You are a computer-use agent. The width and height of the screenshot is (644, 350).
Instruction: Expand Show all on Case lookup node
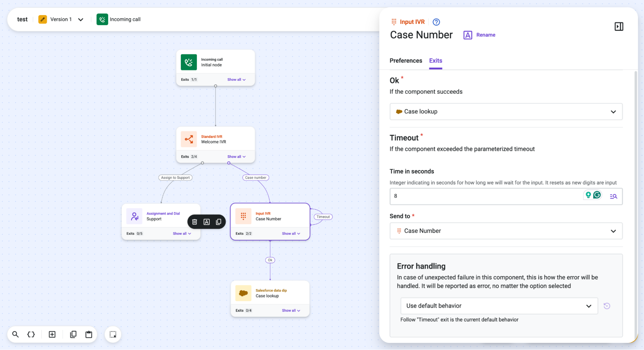tap(291, 310)
